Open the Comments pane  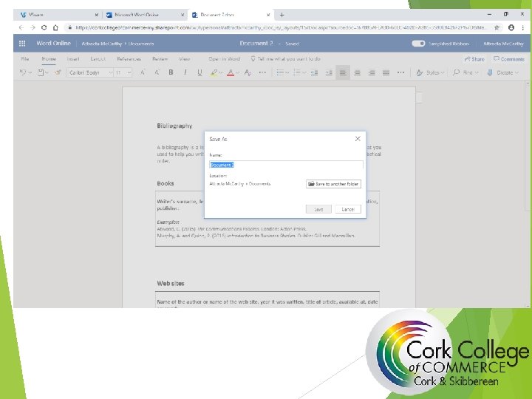[x=509, y=59]
